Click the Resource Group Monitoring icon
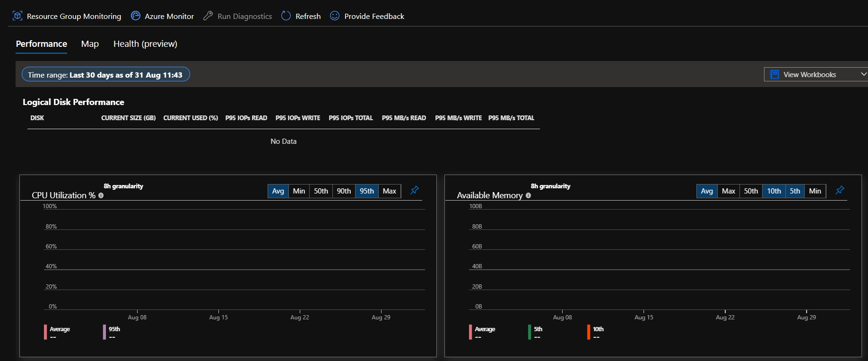Viewport: 868px width, 361px height. click(x=17, y=16)
